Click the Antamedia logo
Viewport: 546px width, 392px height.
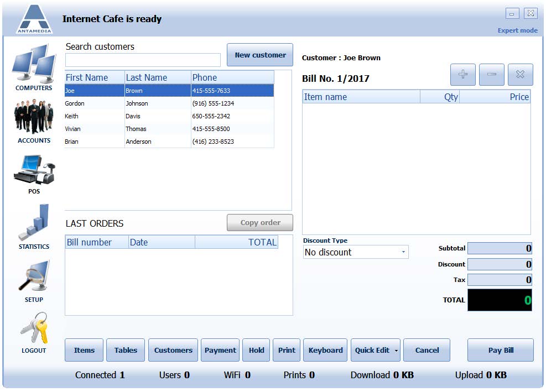click(x=34, y=19)
